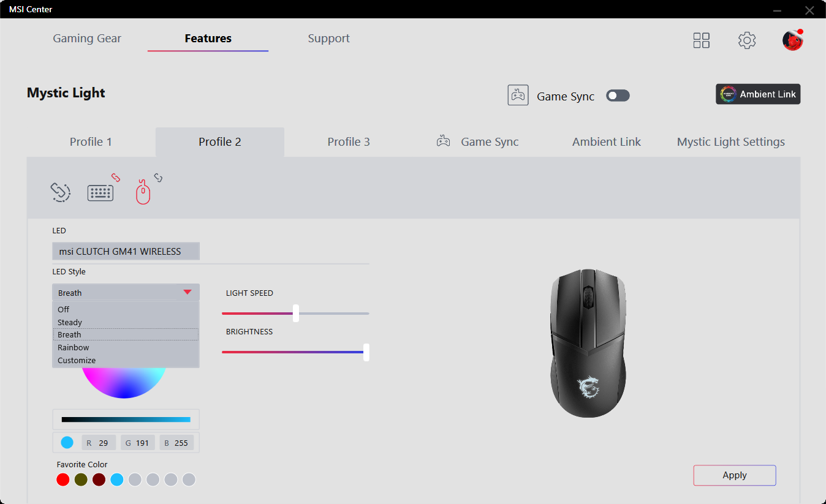This screenshot has height=504, width=826.
Task: Choose Steady LED style
Action: (x=126, y=322)
